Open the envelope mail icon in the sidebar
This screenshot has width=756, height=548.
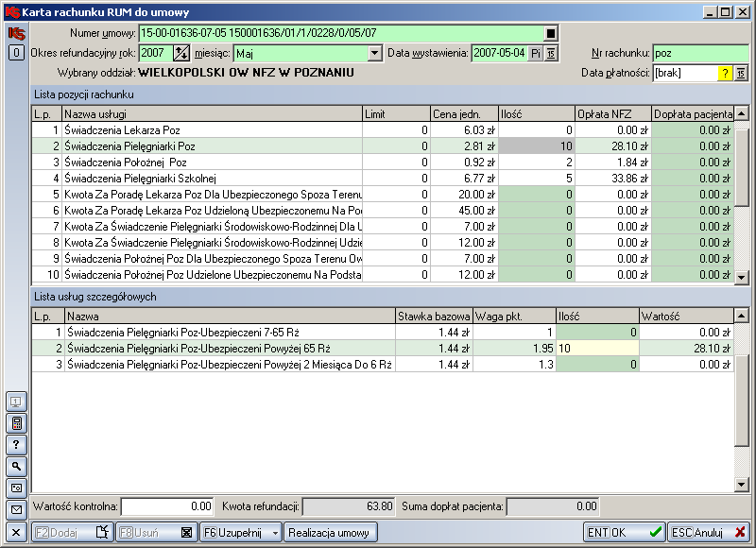(16, 509)
